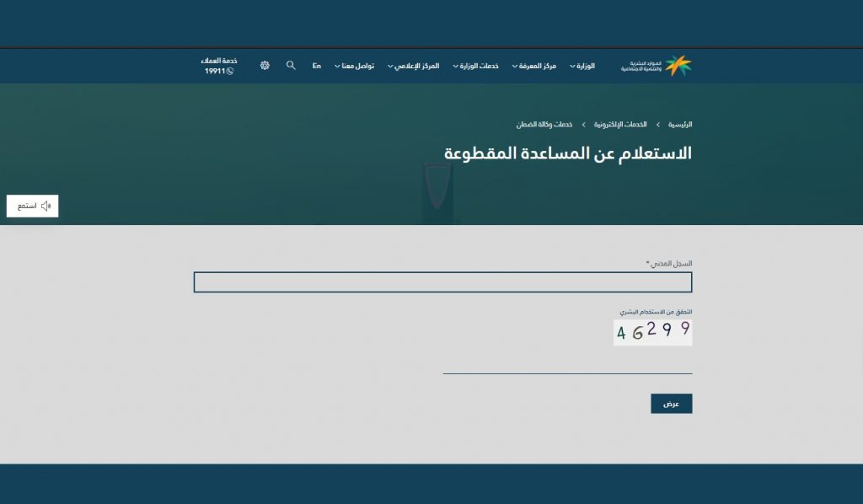Open الخدمات الإلكترونية breadcrumb link

coord(620,125)
